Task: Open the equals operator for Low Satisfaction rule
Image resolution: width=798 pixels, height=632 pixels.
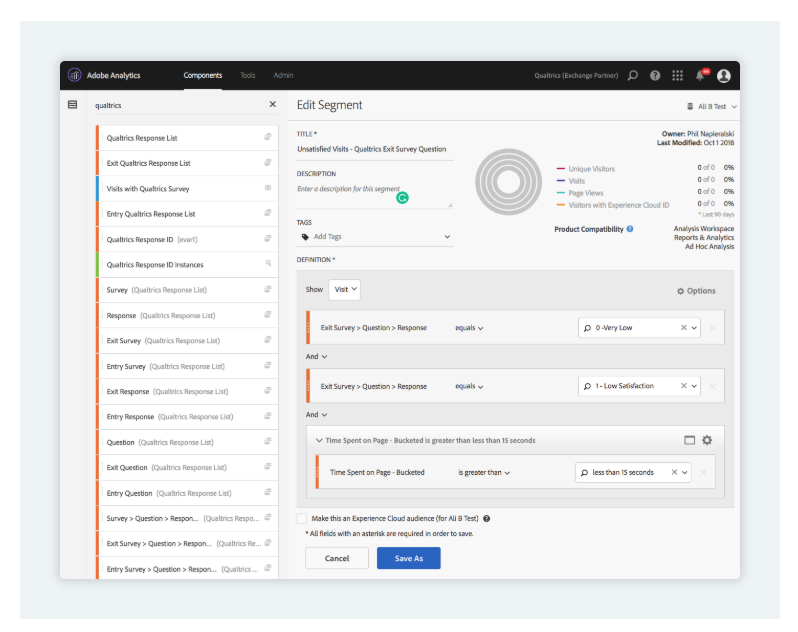Action: [x=469, y=386]
